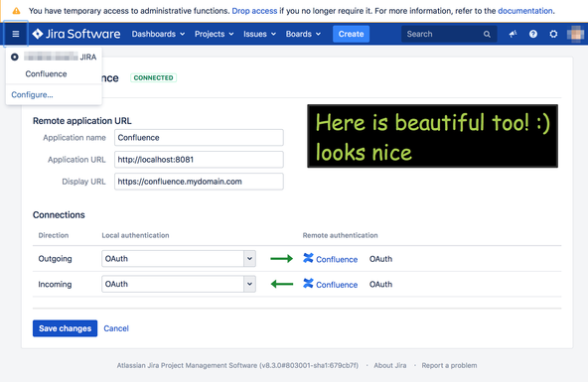
Task: Click the Confluence icon in Incoming row
Action: 308,284
